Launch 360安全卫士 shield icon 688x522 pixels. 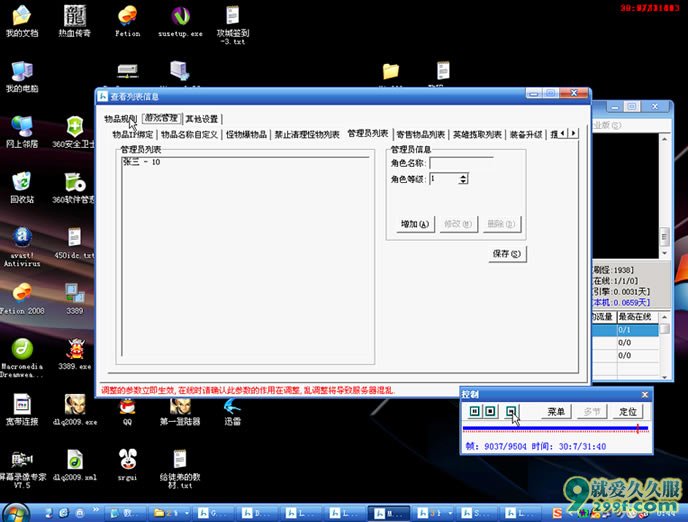[x=73, y=132]
